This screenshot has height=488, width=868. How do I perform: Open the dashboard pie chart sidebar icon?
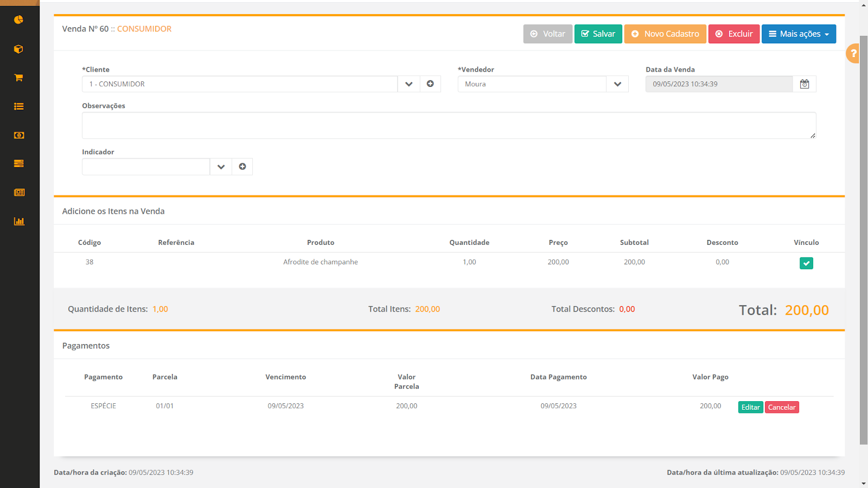(x=18, y=20)
